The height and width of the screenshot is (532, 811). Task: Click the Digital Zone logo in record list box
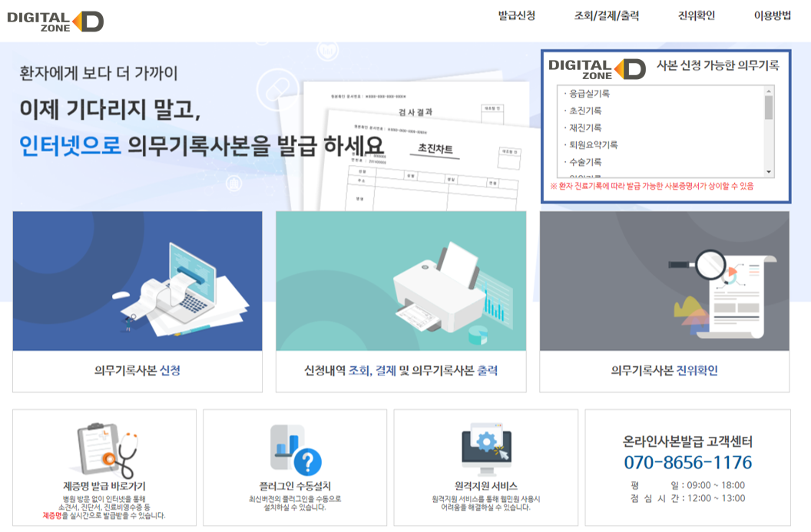[x=597, y=68]
